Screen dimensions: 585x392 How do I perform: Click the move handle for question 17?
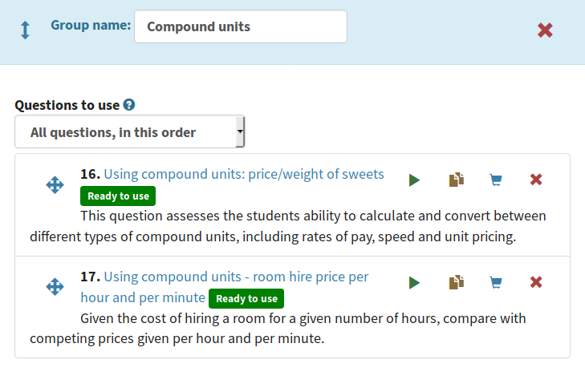coord(55,286)
